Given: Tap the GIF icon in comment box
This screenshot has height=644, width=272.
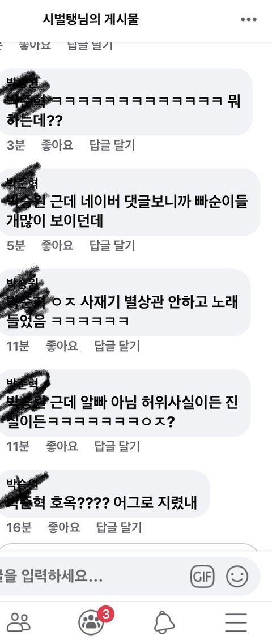Looking at the screenshot, I should coord(202,577).
